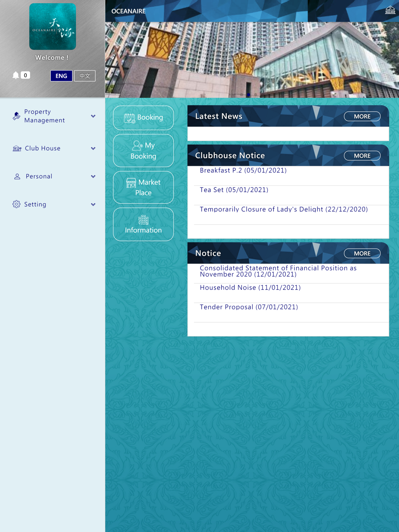Expand the Club House chevron
399x532 pixels.
tap(93, 148)
